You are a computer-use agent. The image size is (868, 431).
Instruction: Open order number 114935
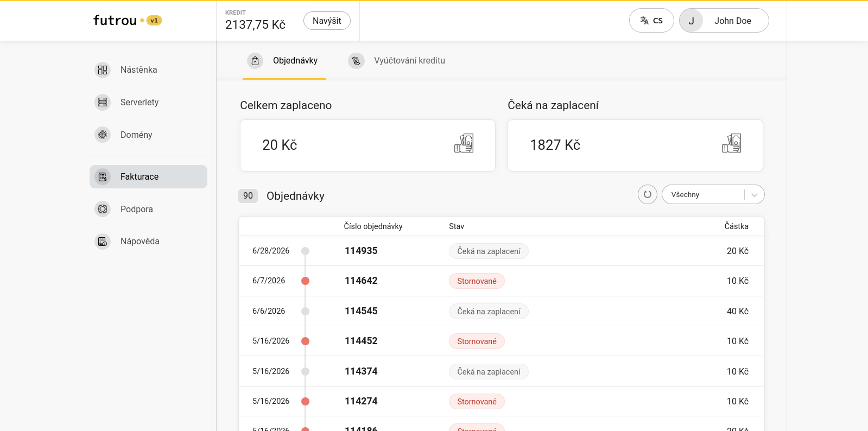pos(361,251)
